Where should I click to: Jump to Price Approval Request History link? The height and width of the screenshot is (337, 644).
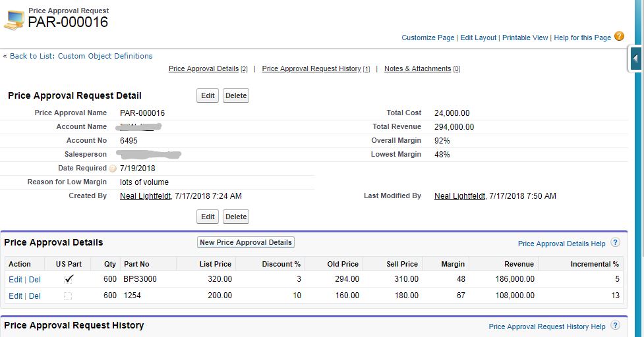(311, 68)
